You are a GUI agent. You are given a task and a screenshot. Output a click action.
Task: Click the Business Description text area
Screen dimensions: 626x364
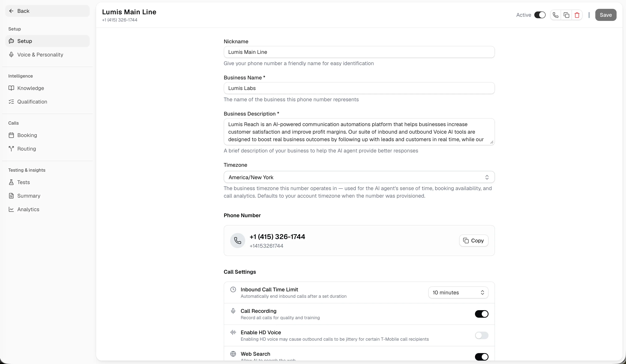click(359, 132)
